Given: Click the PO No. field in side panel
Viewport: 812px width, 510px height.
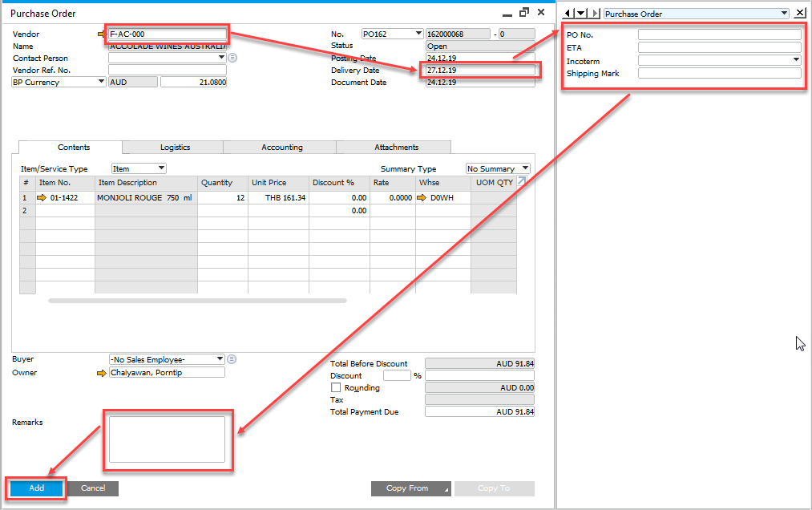Looking at the screenshot, I should 719,34.
